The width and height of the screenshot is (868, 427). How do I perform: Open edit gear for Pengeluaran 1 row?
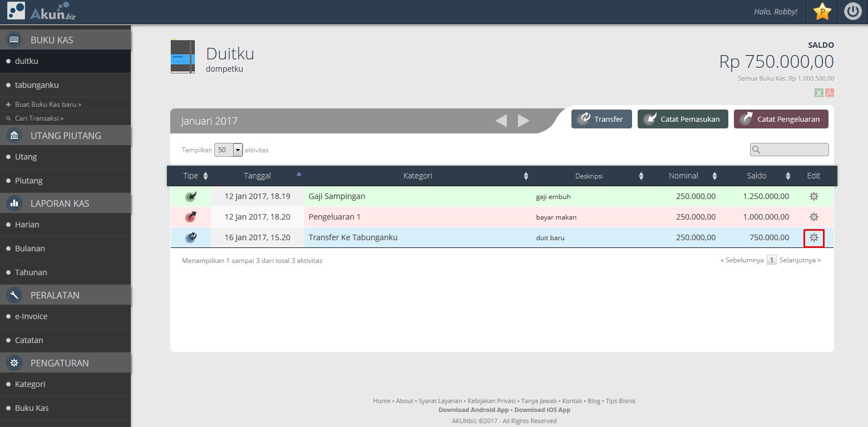(813, 217)
